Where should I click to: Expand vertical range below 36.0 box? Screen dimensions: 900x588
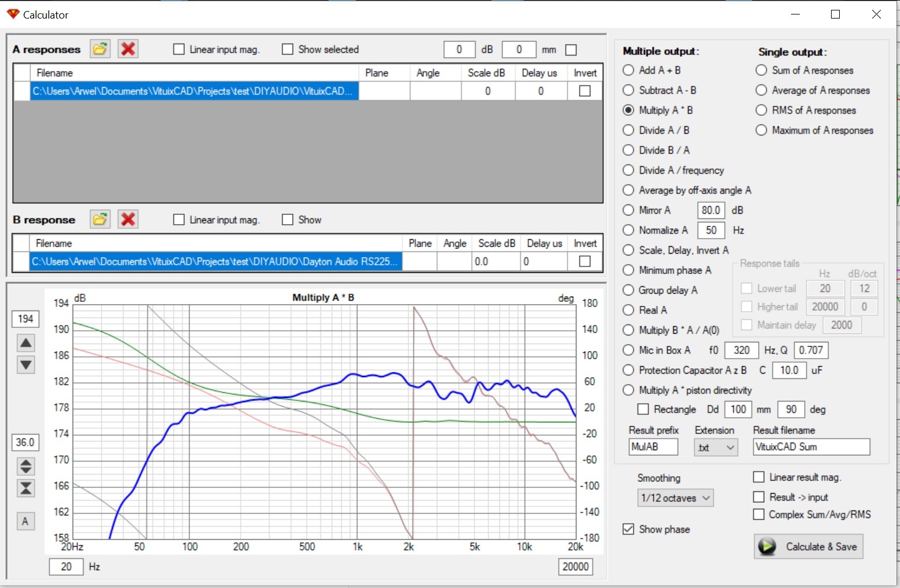(x=26, y=466)
